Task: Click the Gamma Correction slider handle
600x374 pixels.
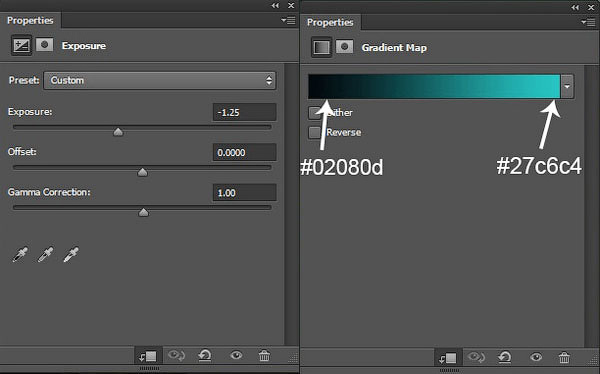Action: (143, 212)
